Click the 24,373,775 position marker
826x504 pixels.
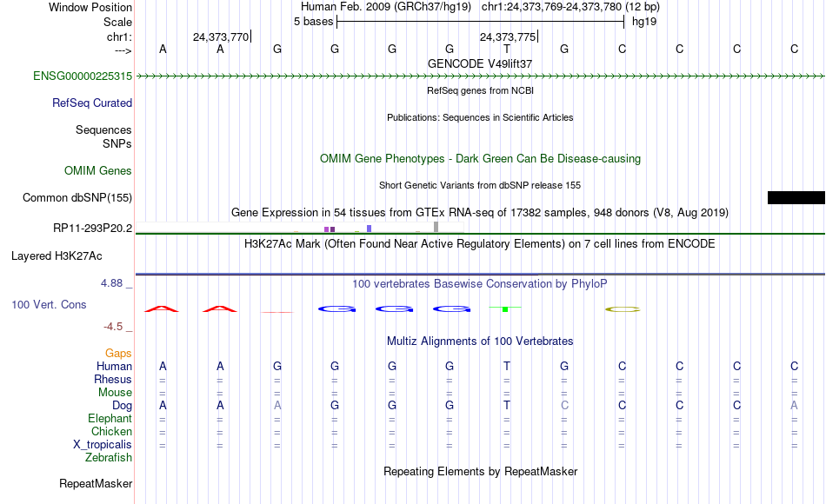(508, 36)
